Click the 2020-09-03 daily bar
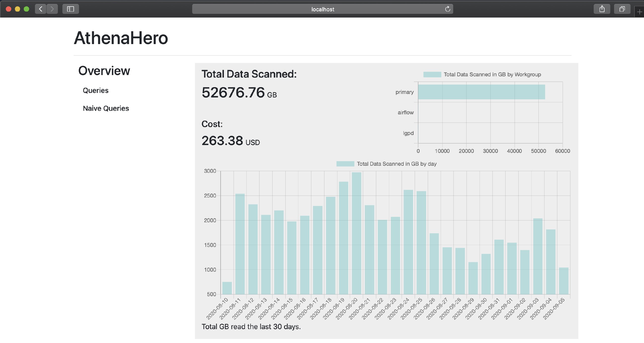 538,256
